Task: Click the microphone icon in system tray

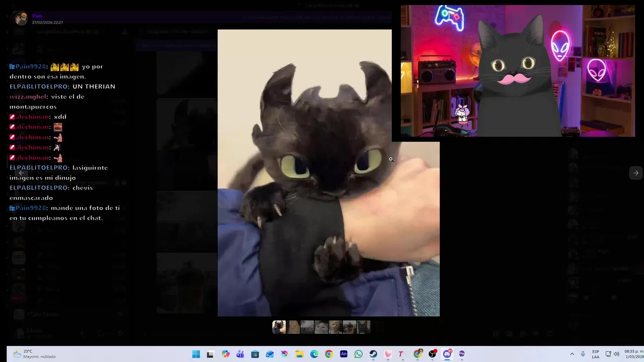Action: pos(583,354)
